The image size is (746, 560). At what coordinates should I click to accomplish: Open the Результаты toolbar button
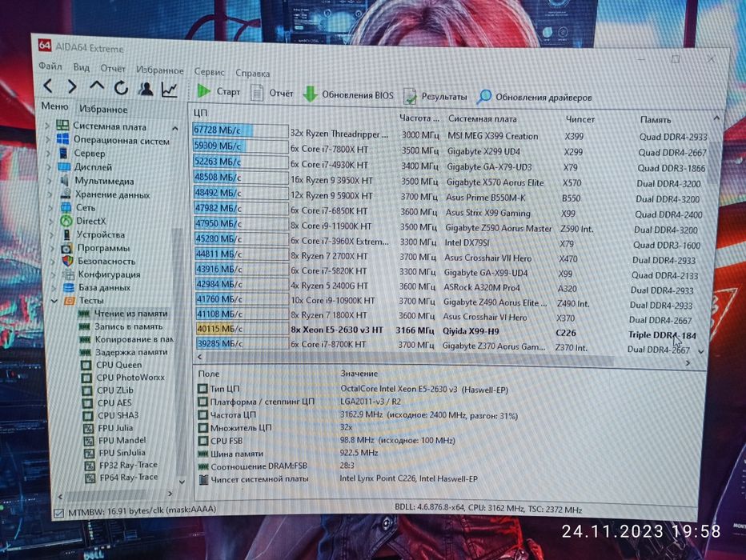coord(435,96)
